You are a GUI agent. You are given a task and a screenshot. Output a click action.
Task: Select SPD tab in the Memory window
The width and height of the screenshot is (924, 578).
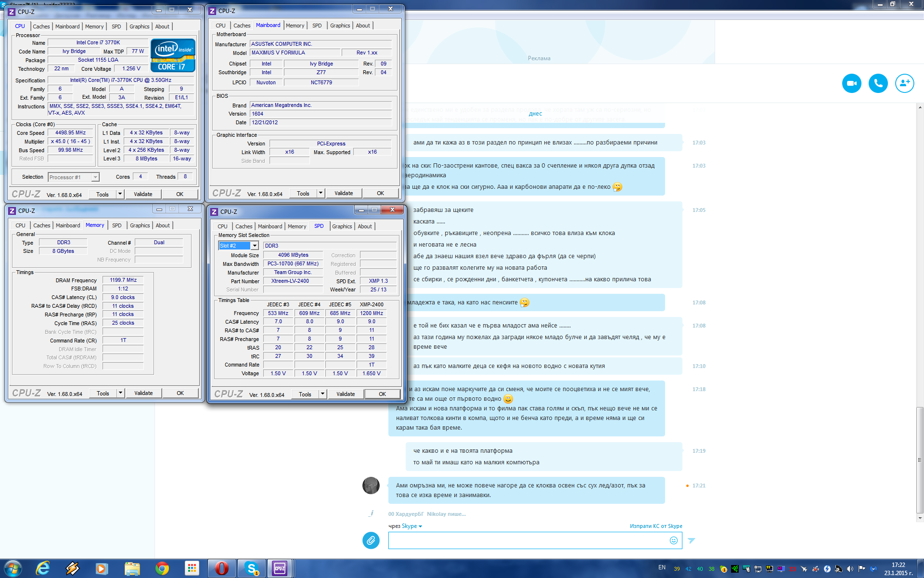pyautogui.click(x=117, y=225)
